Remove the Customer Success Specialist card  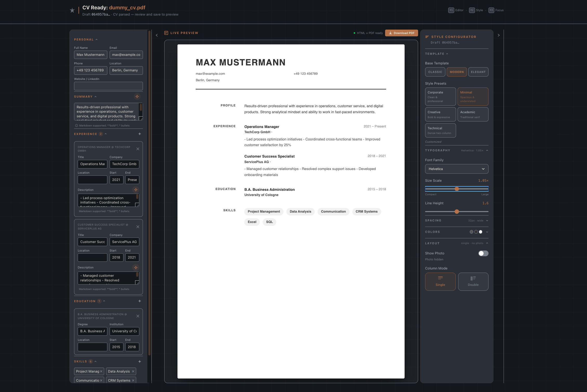pyautogui.click(x=138, y=227)
